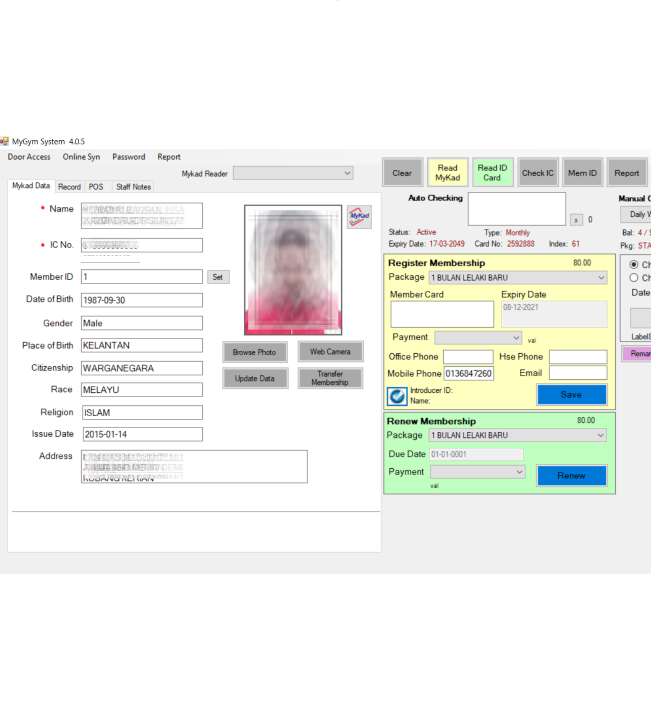Click the Monthly type text
This screenshot has height=703, width=653.
click(x=518, y=233)
